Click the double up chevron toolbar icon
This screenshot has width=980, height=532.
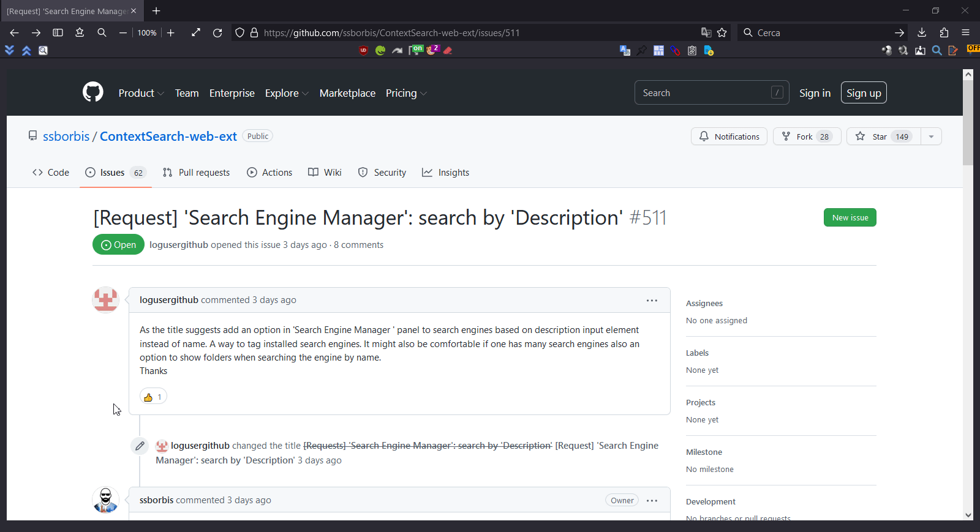(x=26, y=50)
